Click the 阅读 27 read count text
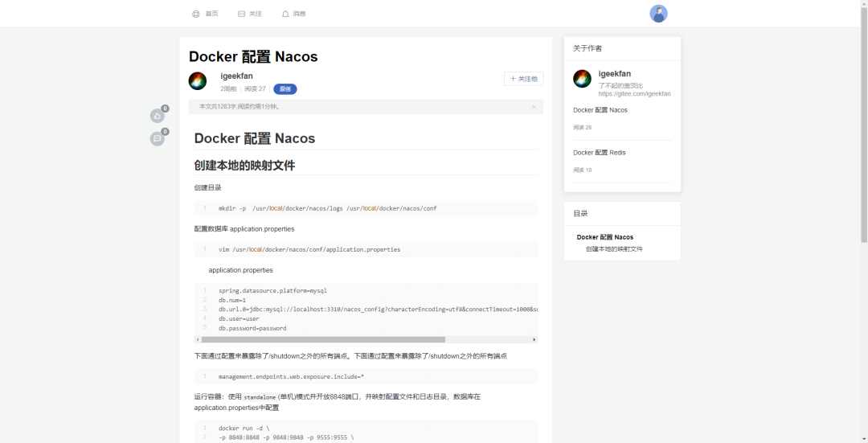 pos(256,88)
